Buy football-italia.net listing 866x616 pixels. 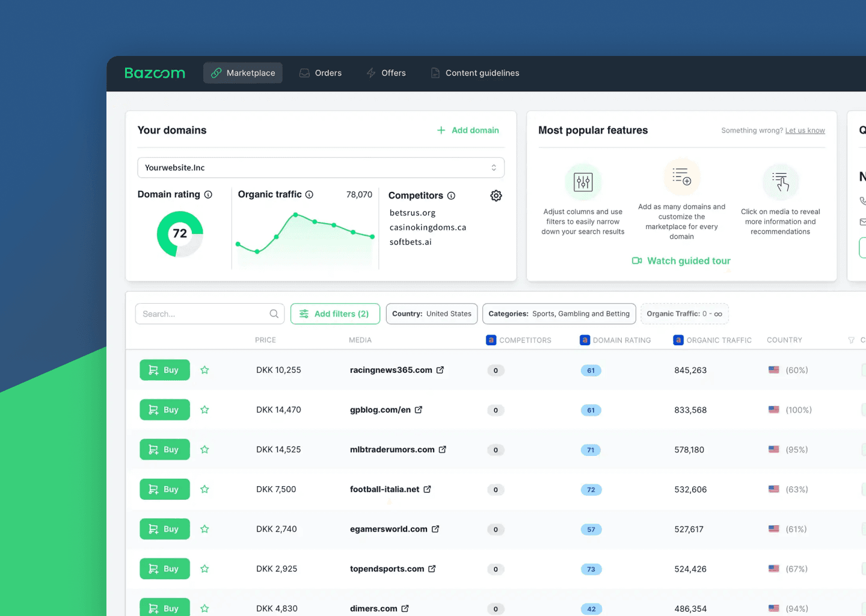(165, 489)
